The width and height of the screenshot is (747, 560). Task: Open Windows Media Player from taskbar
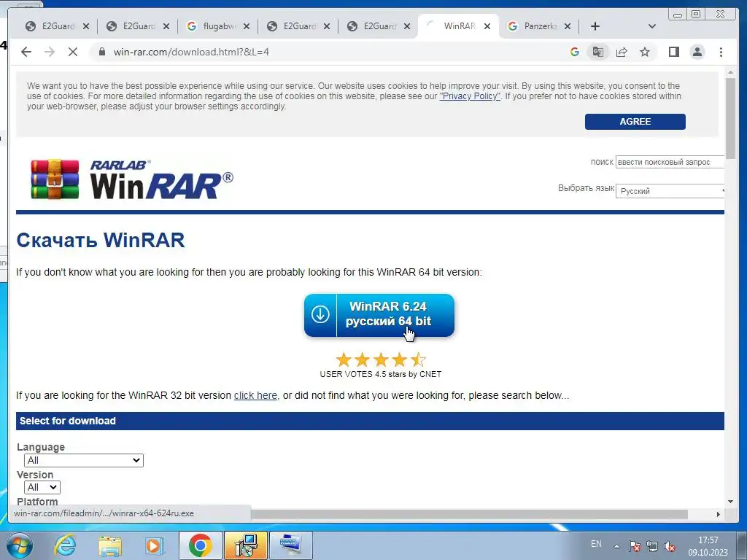154,545
